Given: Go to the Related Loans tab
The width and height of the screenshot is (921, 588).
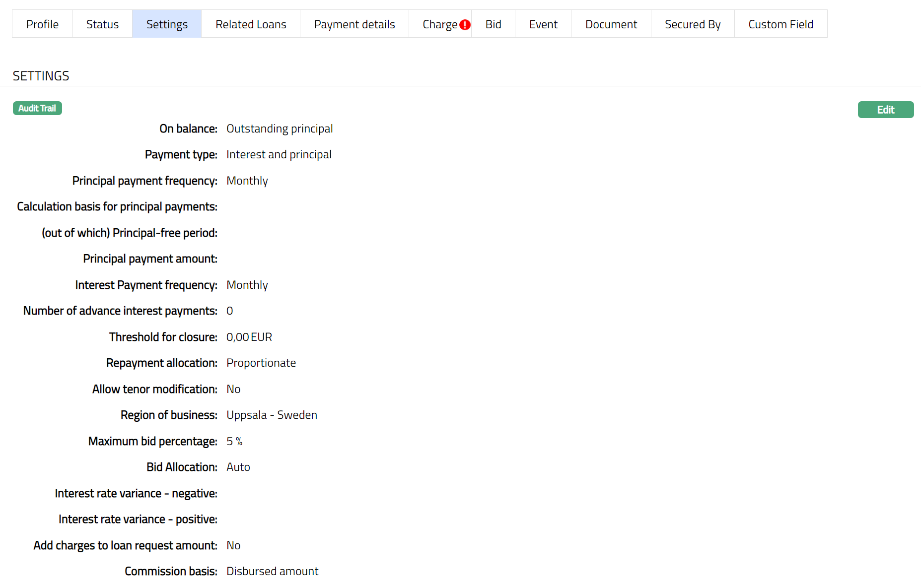Looking at the screenshot, I should coord(251,24).
